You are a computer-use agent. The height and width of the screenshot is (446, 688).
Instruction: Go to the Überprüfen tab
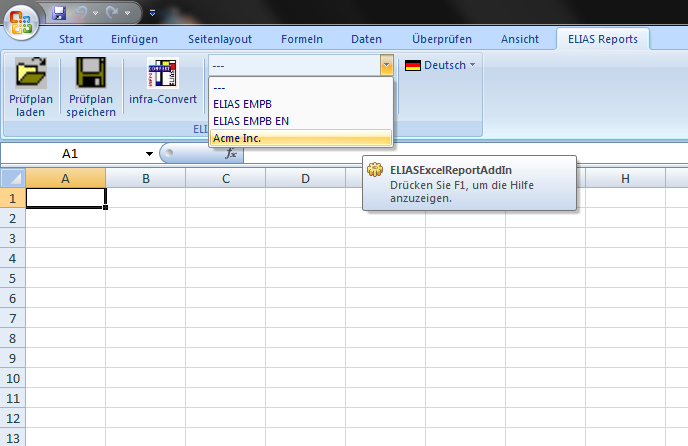[442, 39]
